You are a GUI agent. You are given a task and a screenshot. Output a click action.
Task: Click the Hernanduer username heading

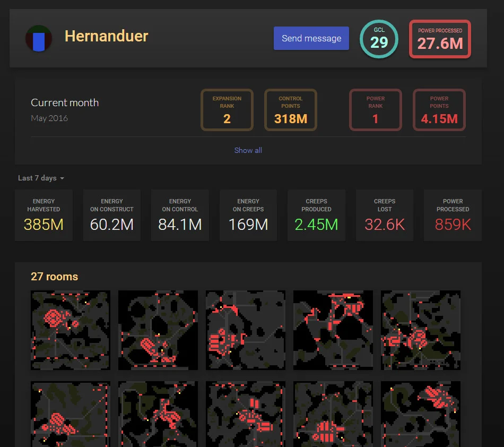tap(106, 36)
